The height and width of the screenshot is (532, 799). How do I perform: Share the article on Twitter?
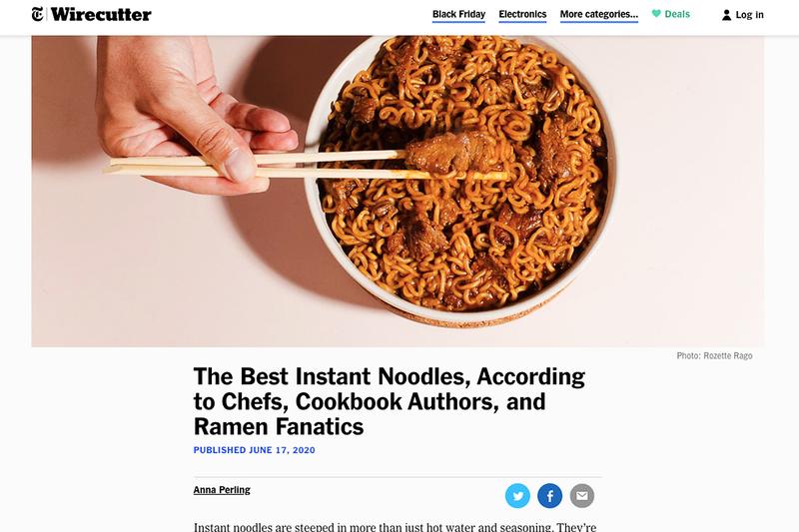click(517, 495)
